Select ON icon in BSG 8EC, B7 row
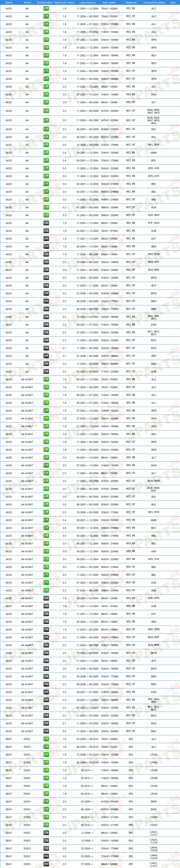Viewport: 180px width, 868px height. pyautogui.click(x=46, y=348)
